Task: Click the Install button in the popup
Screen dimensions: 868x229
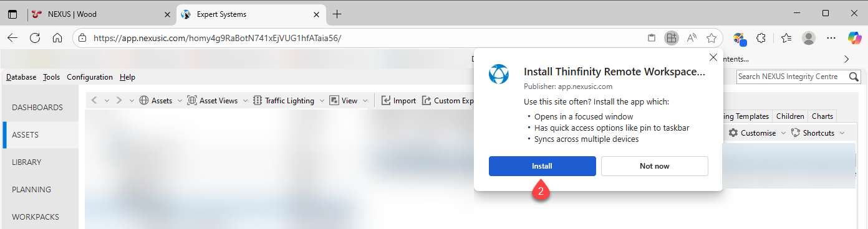Action: click(542, 166)
